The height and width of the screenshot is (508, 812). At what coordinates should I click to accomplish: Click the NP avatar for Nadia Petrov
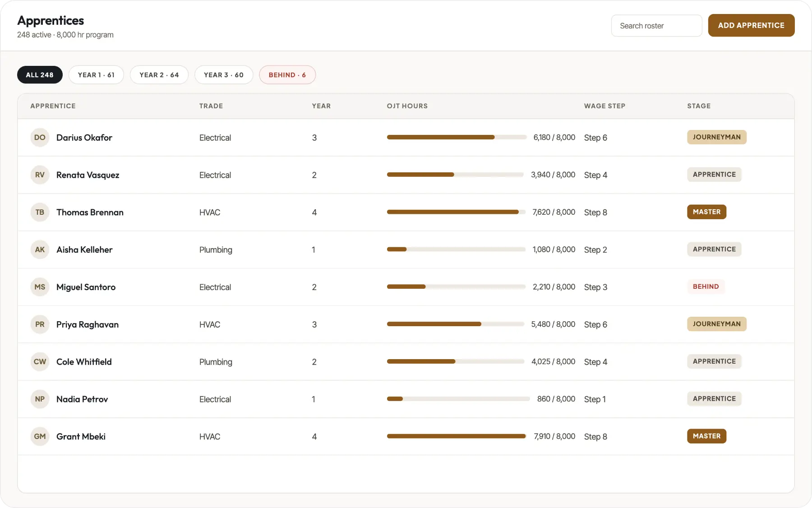[x=40, y=399]
